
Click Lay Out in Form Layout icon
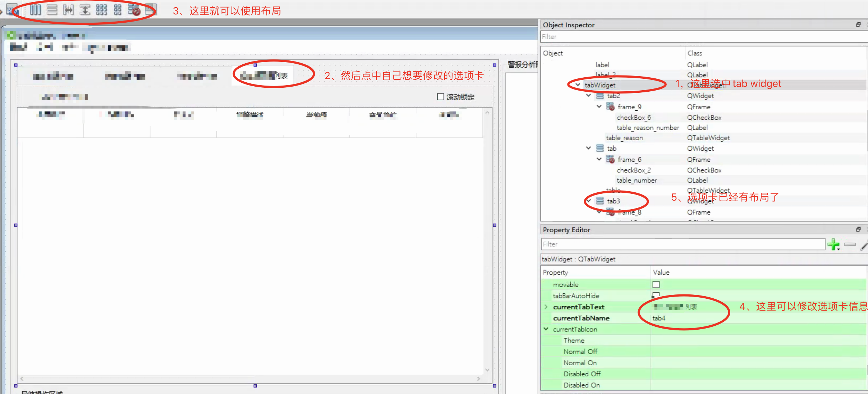(118, 10)
